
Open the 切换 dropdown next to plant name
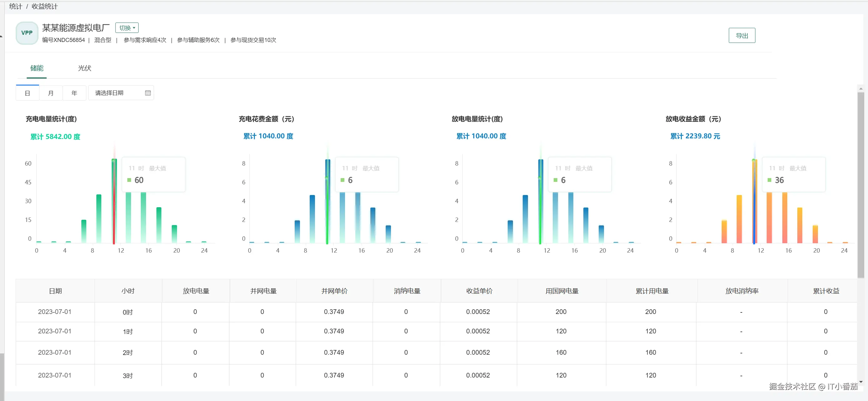(x=127, y=28)
